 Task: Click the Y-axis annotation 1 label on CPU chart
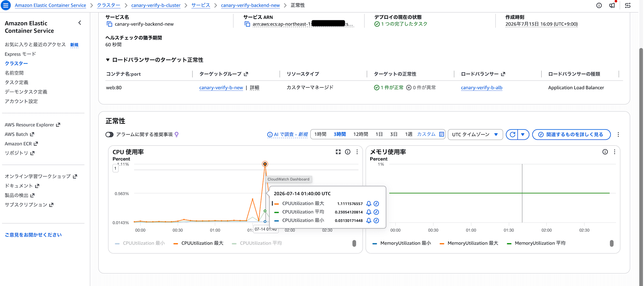[x=115, y=168]
